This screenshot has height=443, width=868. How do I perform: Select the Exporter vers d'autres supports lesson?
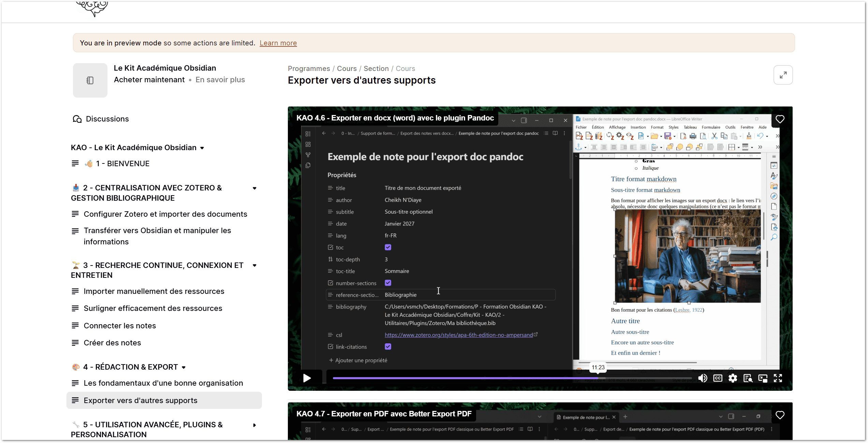point(164,400)
